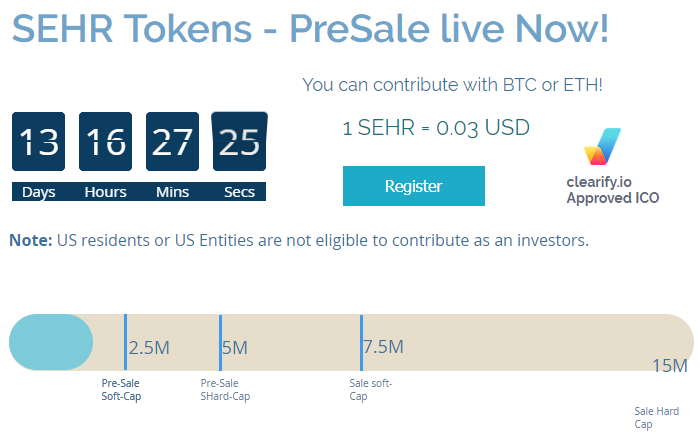Click the 15M end label on bar
The image size is (700, 441).
click(x=670, y=366)
